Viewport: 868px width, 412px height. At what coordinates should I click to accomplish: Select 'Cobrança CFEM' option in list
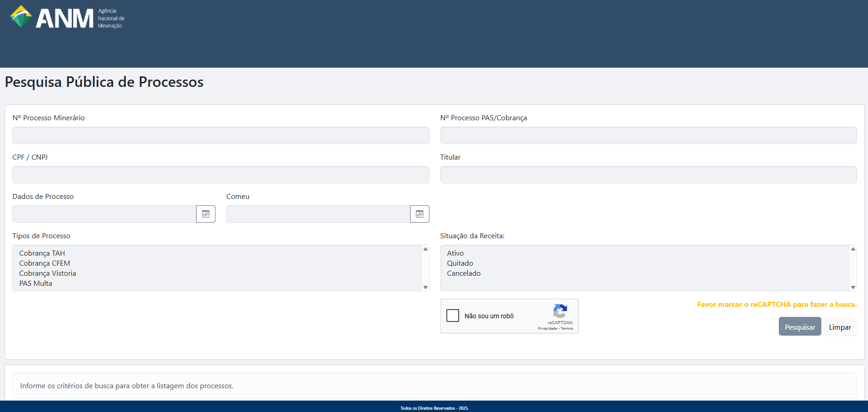(x=45, y=263)
